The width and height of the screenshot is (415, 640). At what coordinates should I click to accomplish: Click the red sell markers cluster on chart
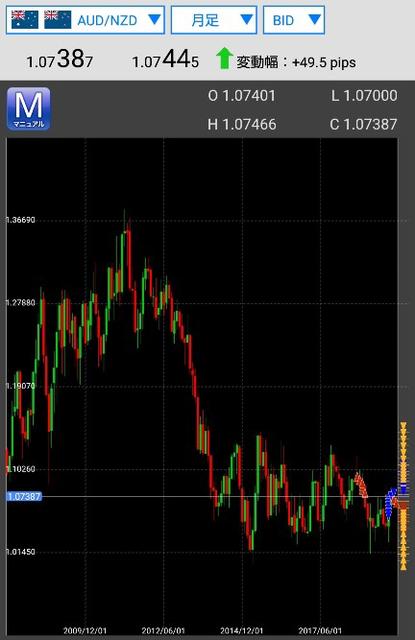pyautogui.click(x=361, y=484)
